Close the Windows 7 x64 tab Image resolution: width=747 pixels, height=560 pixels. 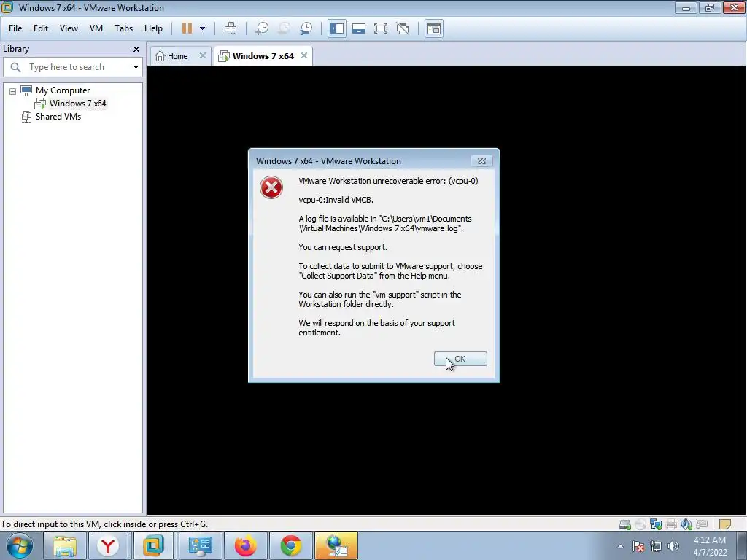click(x=304, y=55)
